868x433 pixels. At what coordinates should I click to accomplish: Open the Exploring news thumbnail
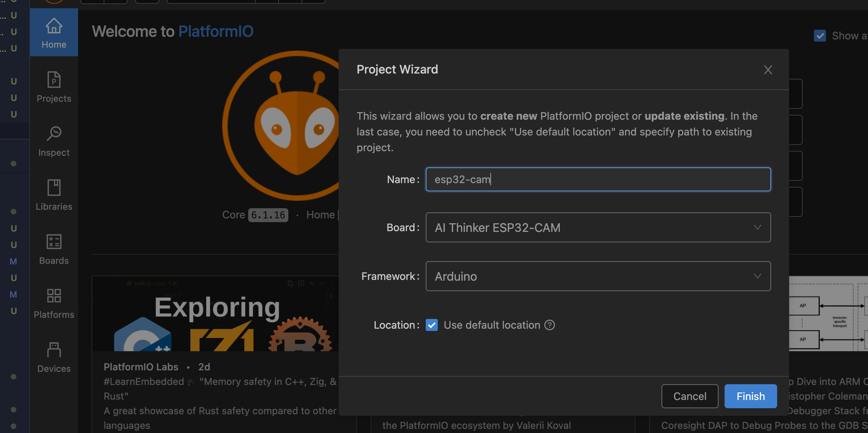(x=215, y=314)
